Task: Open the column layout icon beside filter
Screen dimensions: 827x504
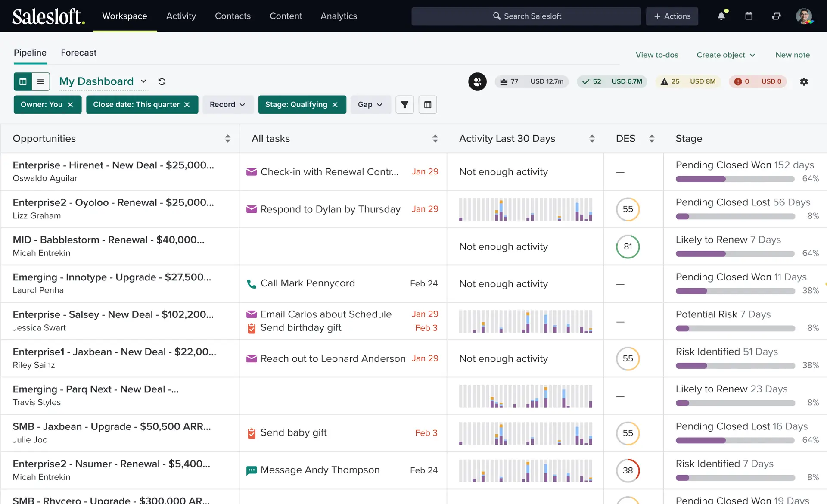Action: (428, 105)
